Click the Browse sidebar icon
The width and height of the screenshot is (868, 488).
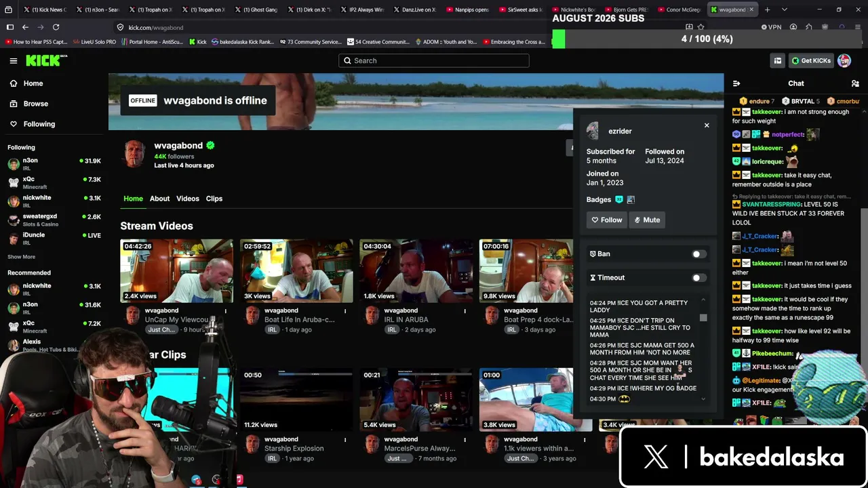click(x=14, y=104)
